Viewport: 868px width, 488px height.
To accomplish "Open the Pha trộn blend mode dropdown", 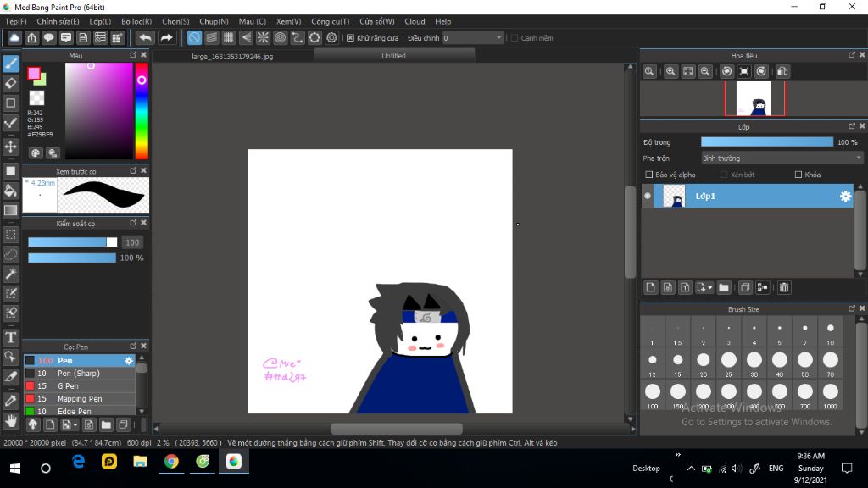I will click(x=782, y=158).
